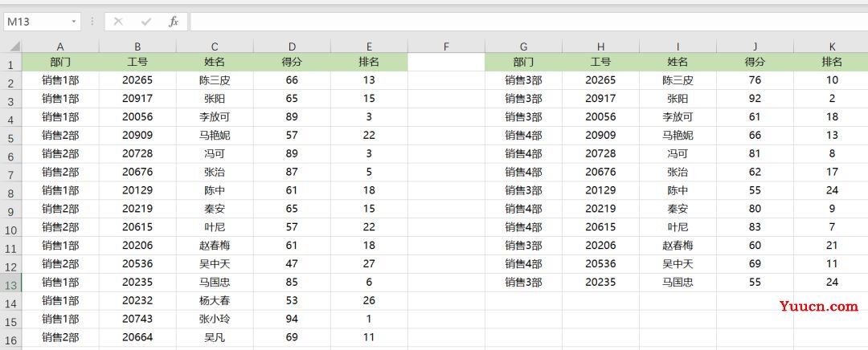The width and height of the screenshot is (868, 350).
Task: Select the row 13 header
Action: tap(10, 283)
